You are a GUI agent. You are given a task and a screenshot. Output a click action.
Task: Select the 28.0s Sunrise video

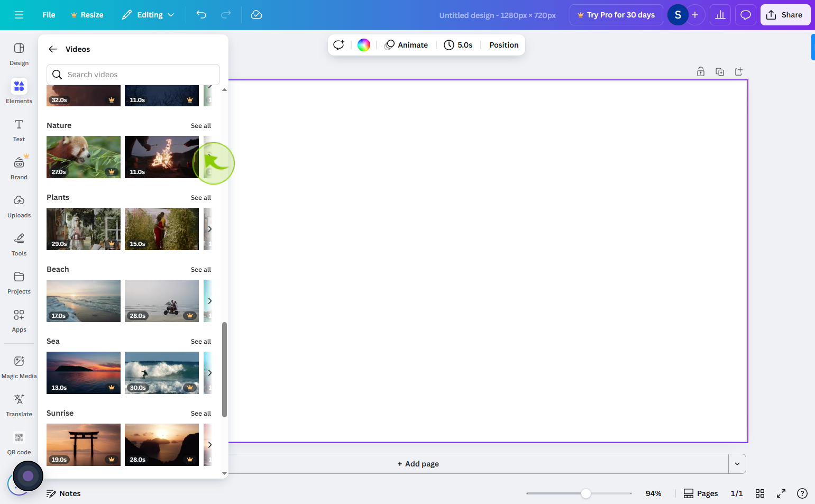(162, 445)
